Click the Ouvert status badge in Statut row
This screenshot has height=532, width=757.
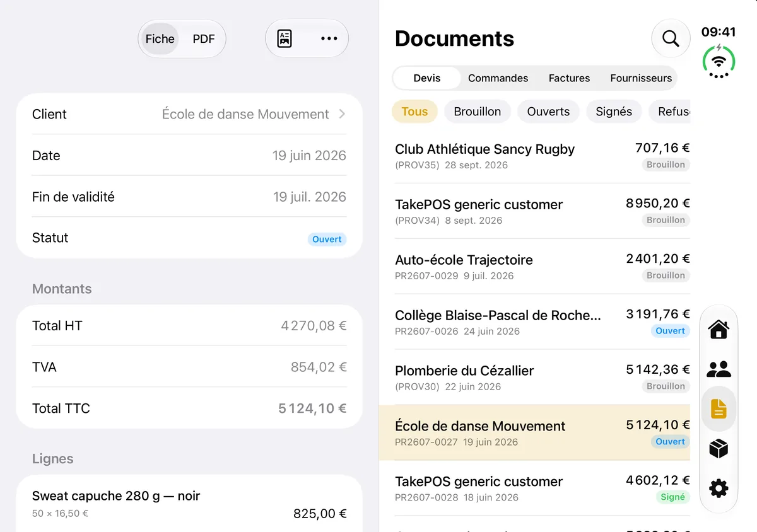pyautogui.click(x=327, y=240)
